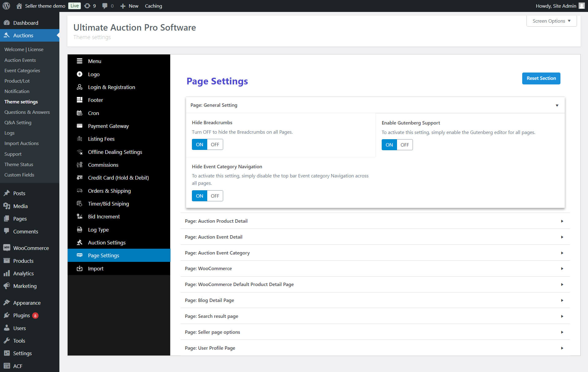
Task: Click the icon beside Bid Increment
Action: click(x=80, y=216)
